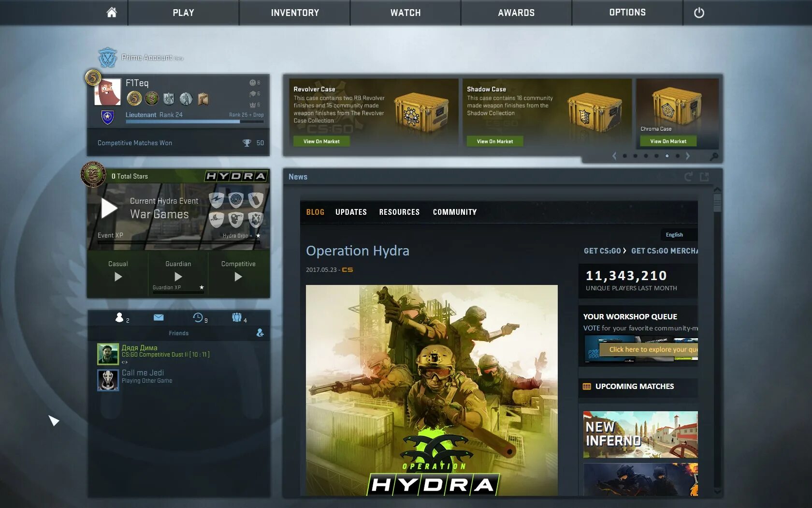Screen dimensions: 812x508
Task: Open the OPTIONS menu
Action: click(627, 13)
